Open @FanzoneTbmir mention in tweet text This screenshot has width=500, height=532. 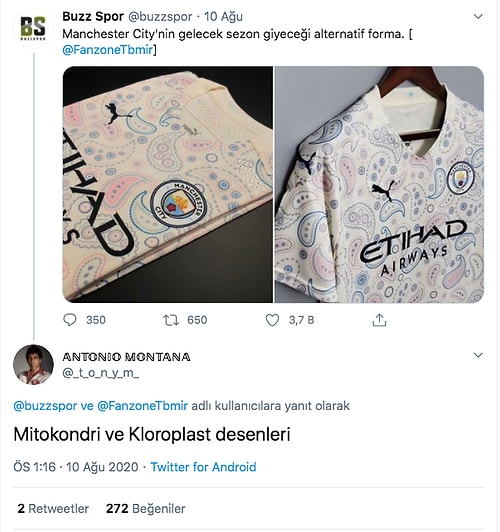pyautogui.click(x=108, y=50)
